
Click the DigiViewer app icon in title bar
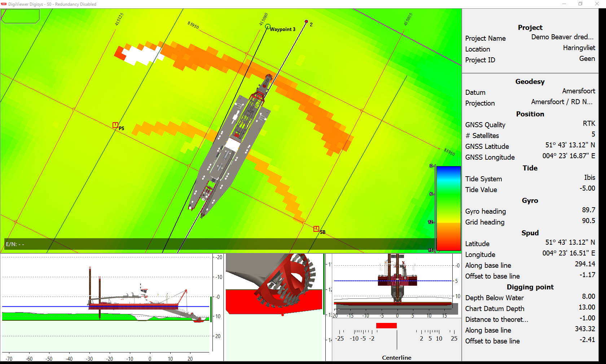coord(4,4)
